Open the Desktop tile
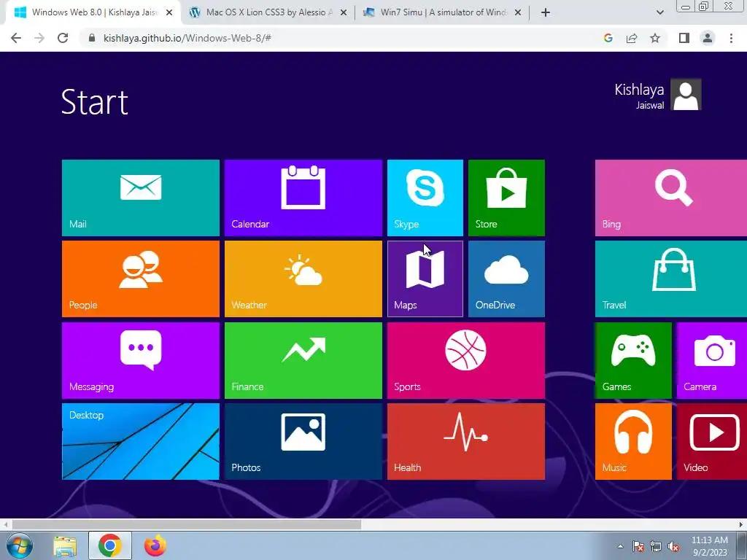Image resolution: width=747 pixels, height=560 pixels. [141, 441]
